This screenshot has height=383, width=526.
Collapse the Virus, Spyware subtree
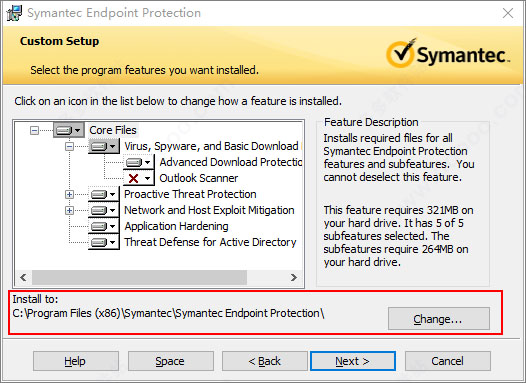pos(69,146)
